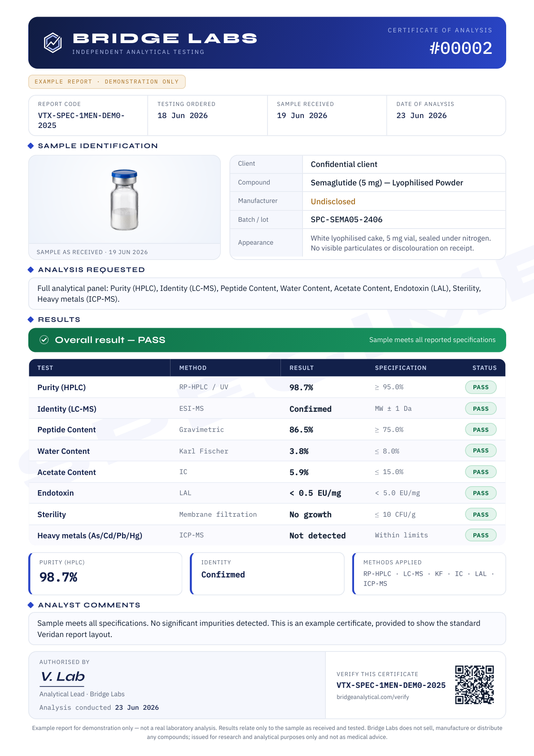Screen dimensions: 534x756
Task: Click the sample vial photograph
Action: [x=124, y=200]
